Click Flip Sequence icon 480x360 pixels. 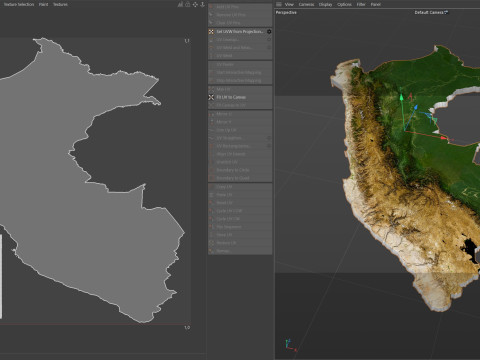(x=211, y=227)
